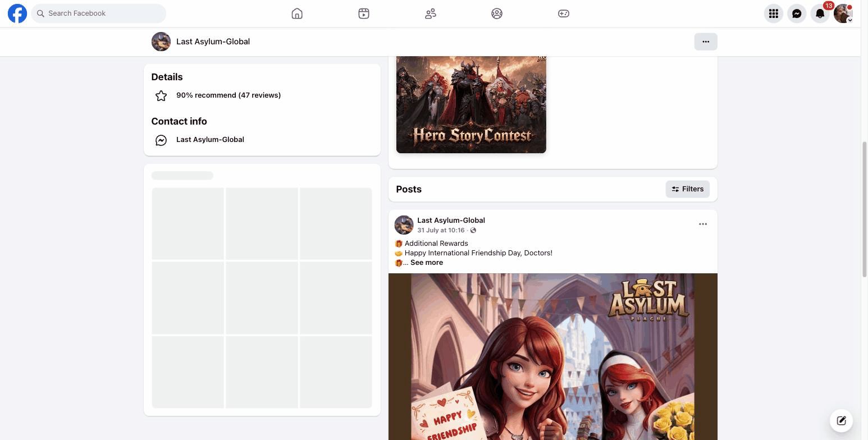This screenshot has height=440, width=868.
Task: Open the page options three-dot button in sticky header
Action: click(x=706, y=42)
